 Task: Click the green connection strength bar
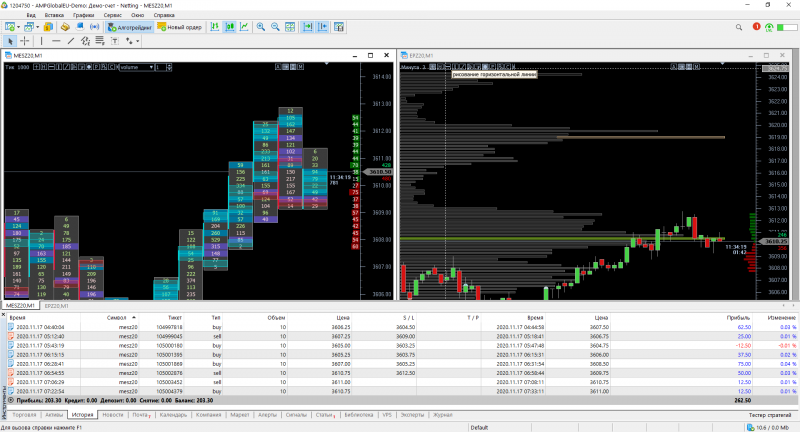[x=787, y=27]
